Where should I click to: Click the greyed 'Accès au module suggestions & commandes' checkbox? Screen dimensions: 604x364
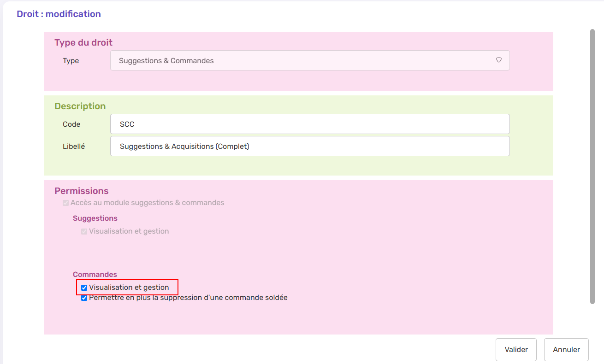(65, 203)
